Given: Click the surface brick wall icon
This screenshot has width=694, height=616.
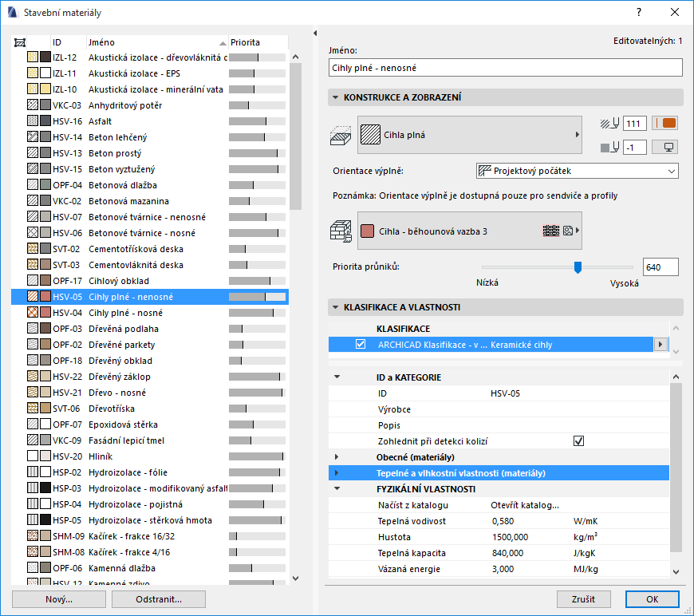Looking at the screenshot, I should coord(341,231).
